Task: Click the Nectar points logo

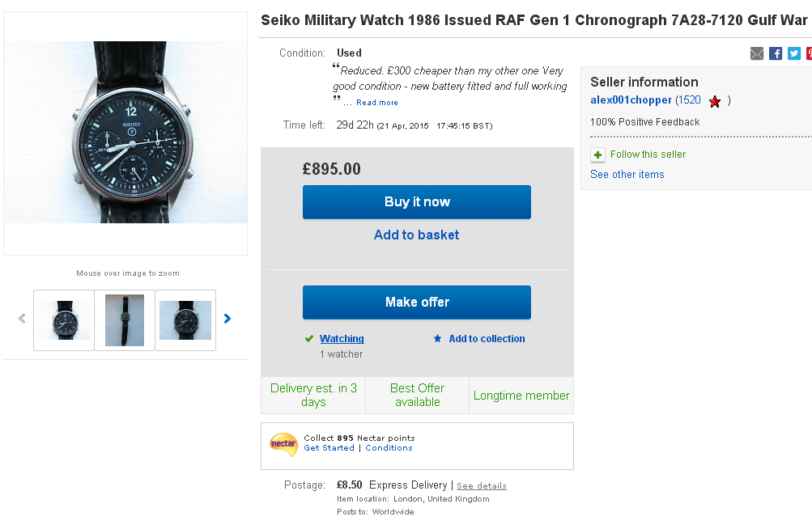Action: click(283, 443)
